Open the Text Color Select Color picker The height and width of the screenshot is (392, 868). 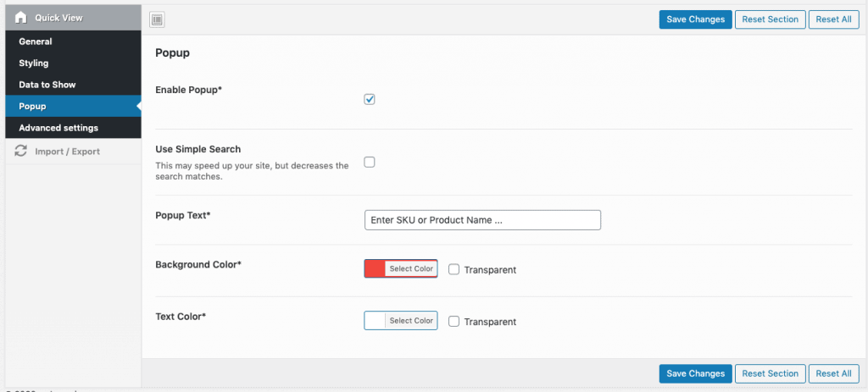point(411,321)
